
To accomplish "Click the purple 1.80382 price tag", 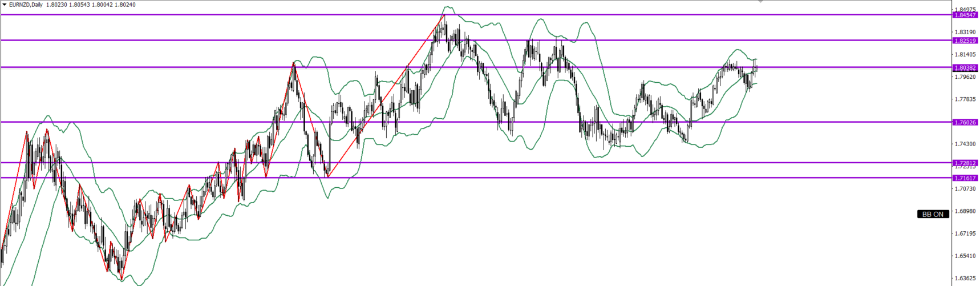I will [965, 67].
